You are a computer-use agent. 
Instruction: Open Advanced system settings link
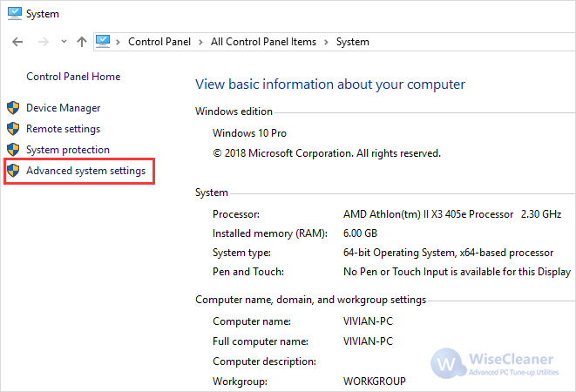[86, 171]
